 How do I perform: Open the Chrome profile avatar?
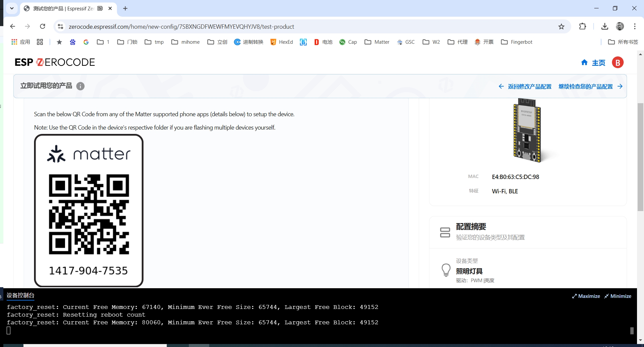tap(620, 26)
